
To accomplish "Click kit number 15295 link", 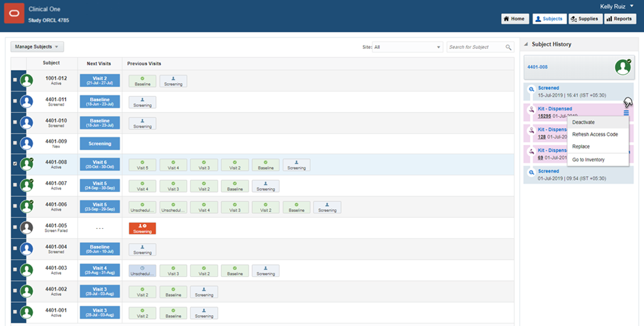I will pyautogui.click(x=545, y=117).
